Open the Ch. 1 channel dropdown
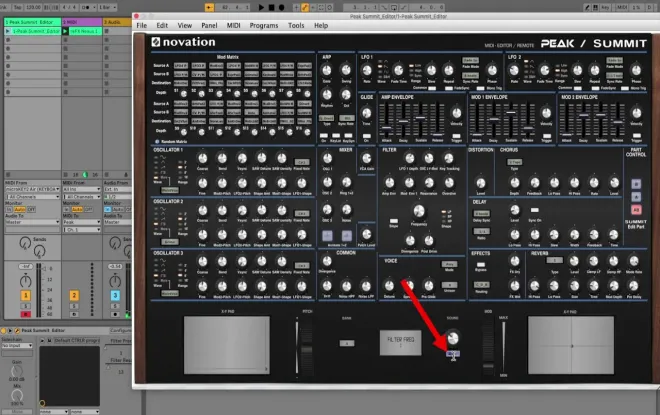Image resolution: width=660 pixels, height=415 pixels. 82,229
